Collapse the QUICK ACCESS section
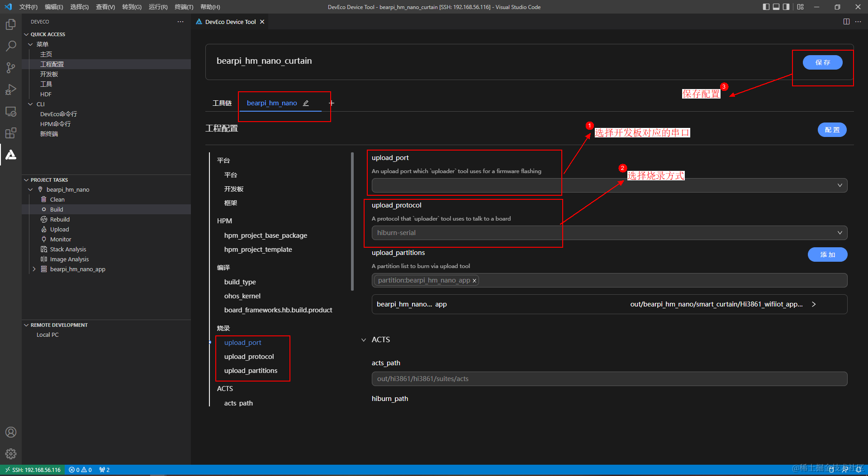868x476 pixels. pyautogui.click(x=26, y=34)
